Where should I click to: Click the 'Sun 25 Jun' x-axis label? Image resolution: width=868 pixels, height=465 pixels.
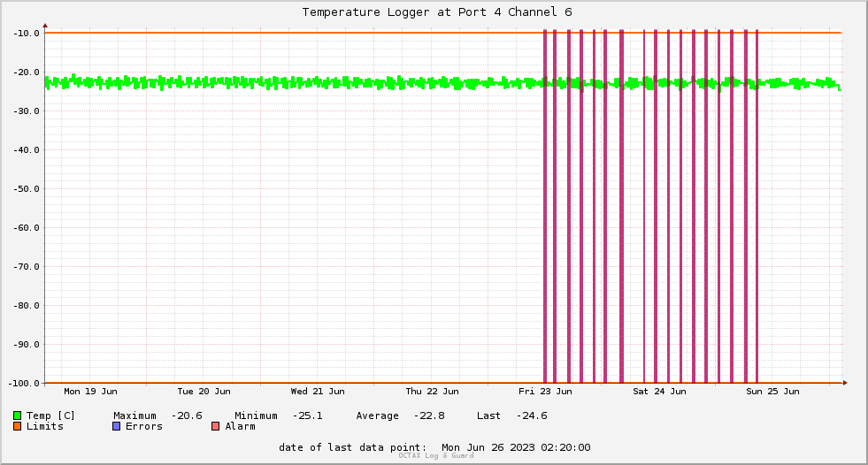[x=772, y=392]
